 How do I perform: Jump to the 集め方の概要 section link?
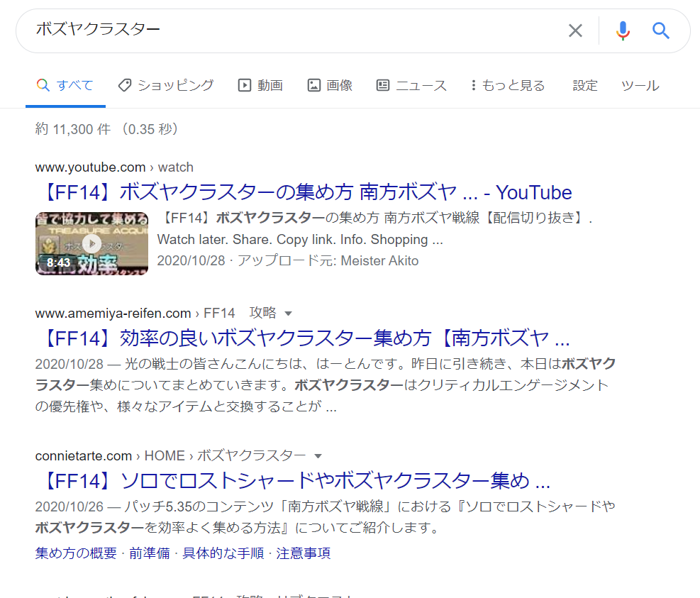[76, 553]
